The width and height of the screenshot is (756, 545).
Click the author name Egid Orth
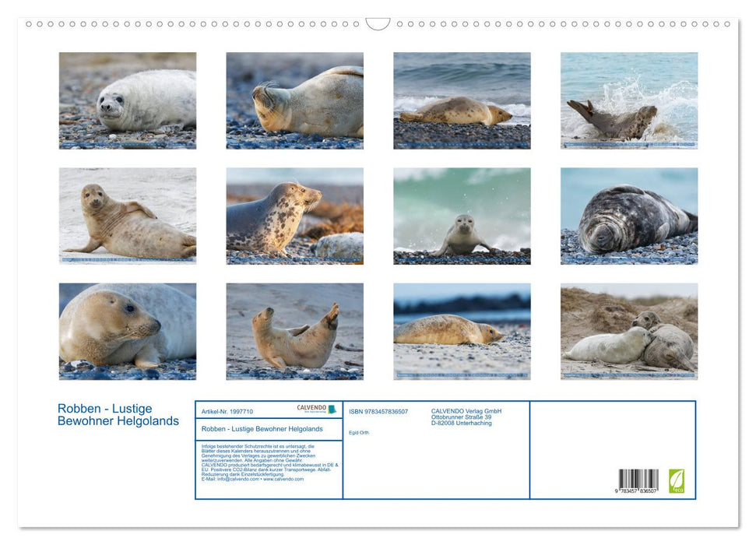[360, 432]
